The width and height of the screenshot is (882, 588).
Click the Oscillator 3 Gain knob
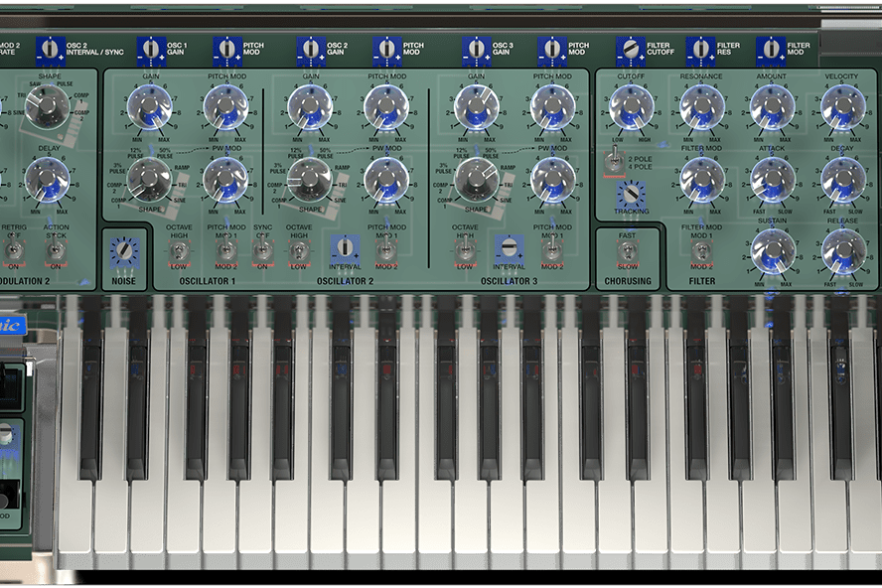(477, 107)
